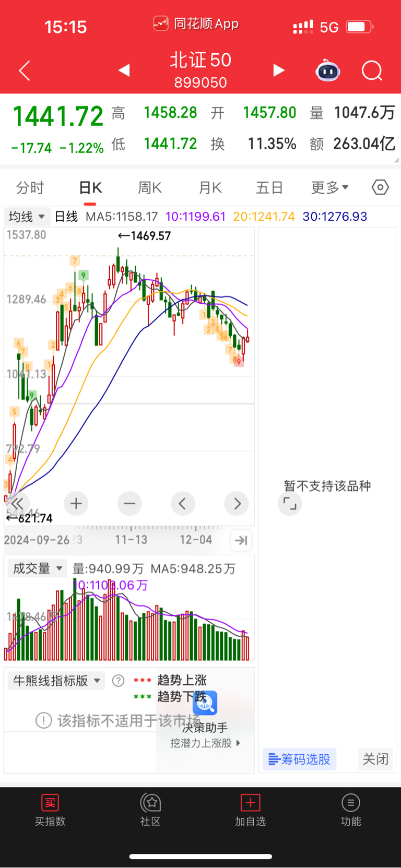Tap the change percent -1.22%
Image resolution: width=401 pixels, height=868 pixels.
point(81,148)
